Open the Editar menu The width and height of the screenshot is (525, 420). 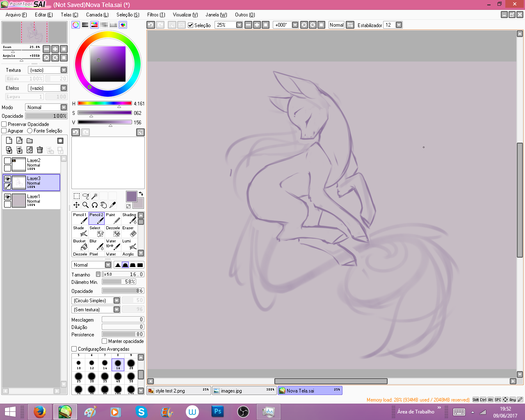[x=44, y=15]
